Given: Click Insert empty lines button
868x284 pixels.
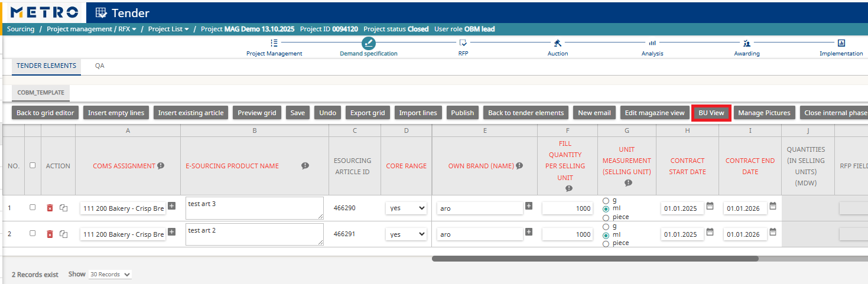Looking at the screenshot, I should tap(116, 113).
